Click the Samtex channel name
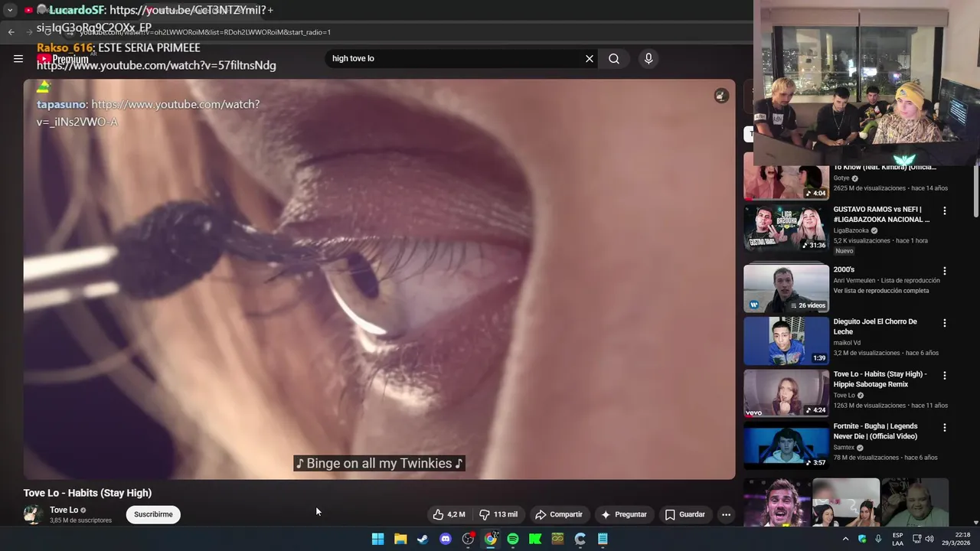This screenshot has height=551, width=980. click(844, 448)
